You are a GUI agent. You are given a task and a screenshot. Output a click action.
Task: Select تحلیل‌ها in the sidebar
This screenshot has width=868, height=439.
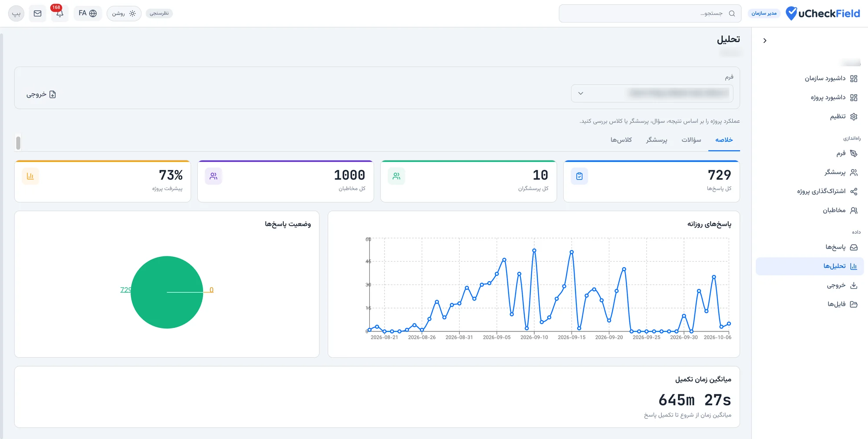pyautogui.click(x=809, y=266)
